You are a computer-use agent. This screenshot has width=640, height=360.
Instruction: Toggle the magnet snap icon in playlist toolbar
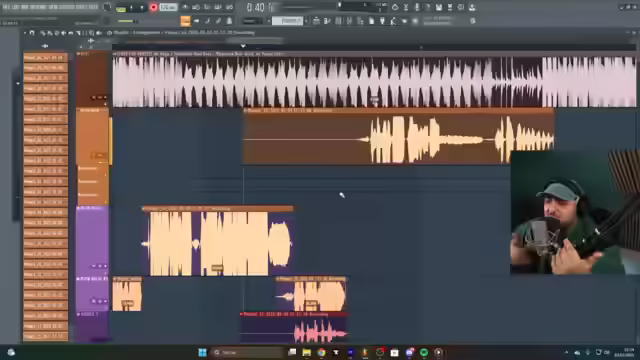[32, 33]
